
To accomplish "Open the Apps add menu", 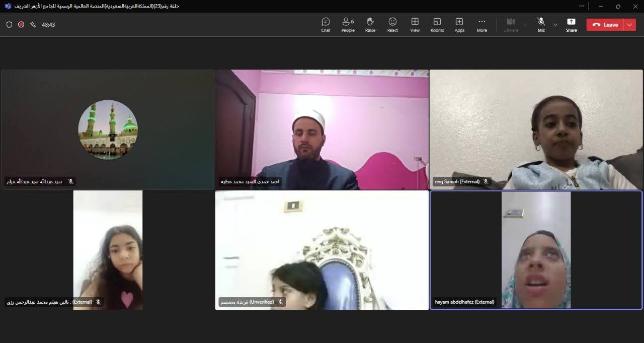I will click(x=459, y=24).
